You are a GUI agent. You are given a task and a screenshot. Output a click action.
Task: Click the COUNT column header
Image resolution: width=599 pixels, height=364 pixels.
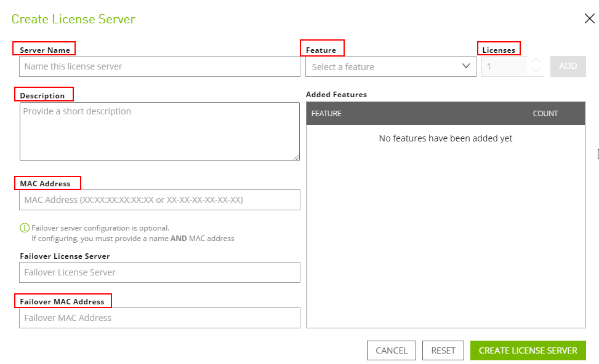545,113
